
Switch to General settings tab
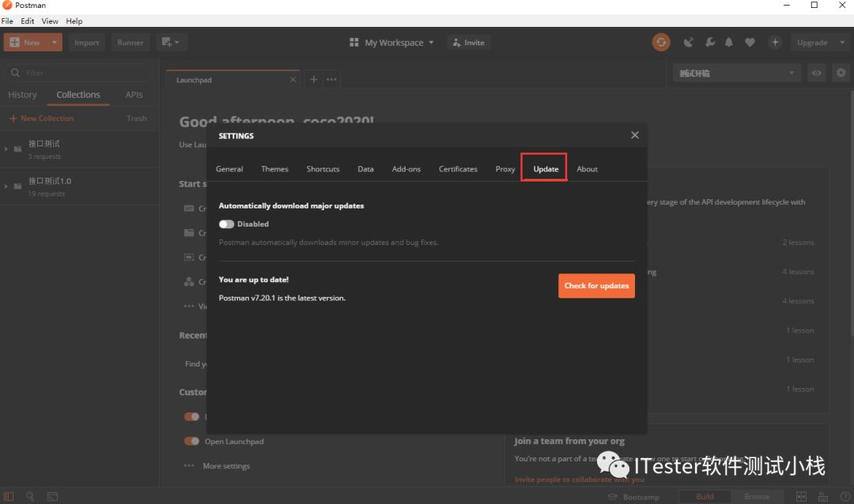coord(229,169)
